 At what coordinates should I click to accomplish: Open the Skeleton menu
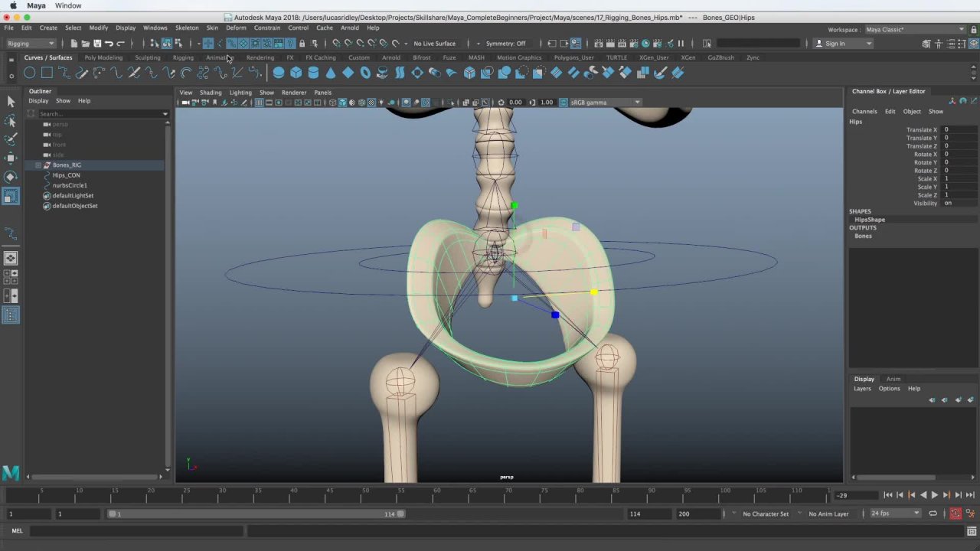(x=187, y=28)
